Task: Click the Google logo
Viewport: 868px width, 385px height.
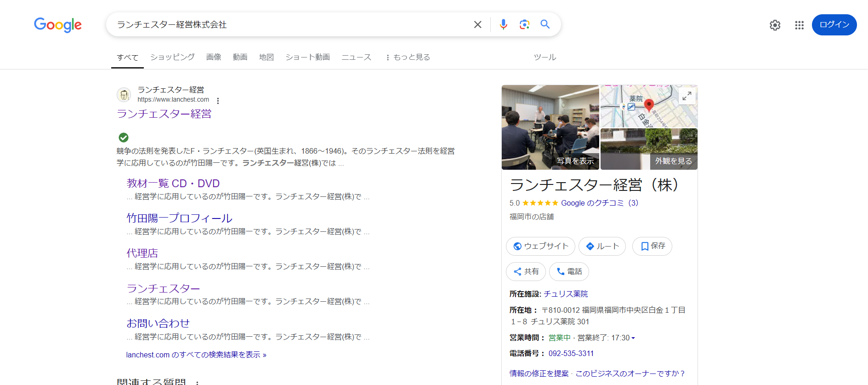Action: tap(58, 25)
